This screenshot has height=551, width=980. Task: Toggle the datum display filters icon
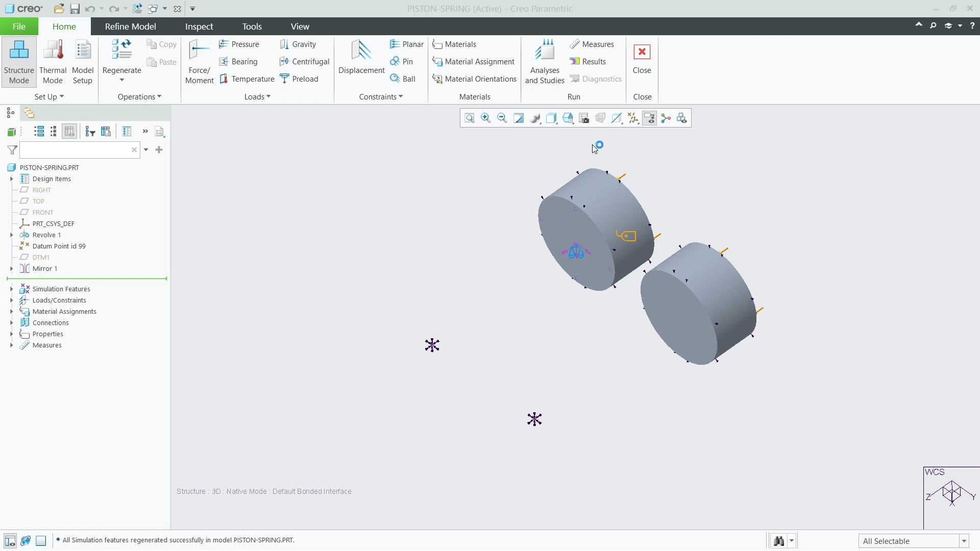633,118
